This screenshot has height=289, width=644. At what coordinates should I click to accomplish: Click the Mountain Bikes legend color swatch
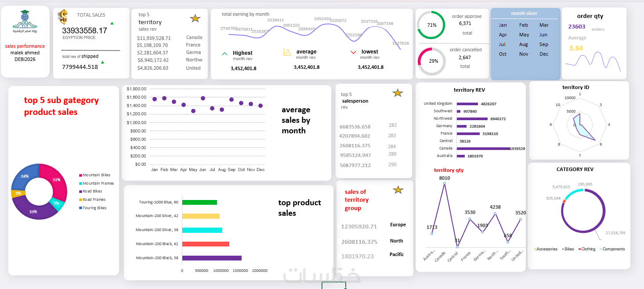point(81,175)
